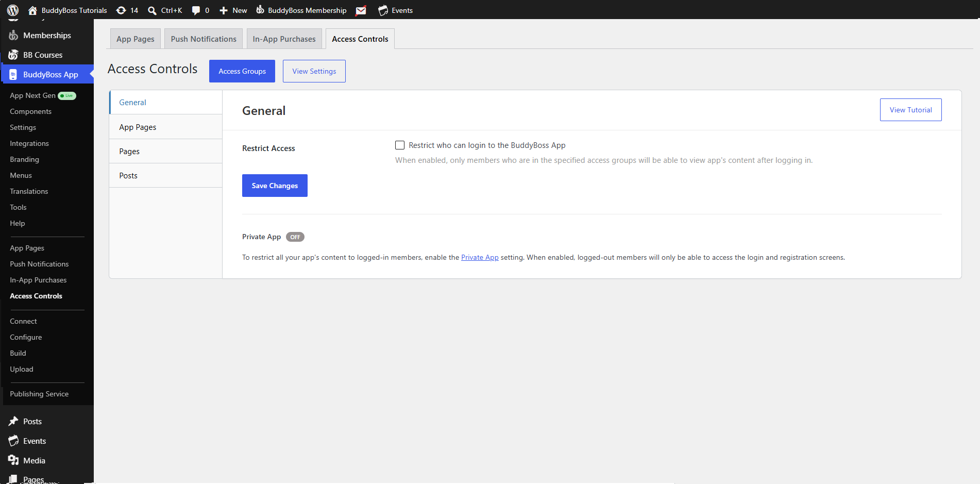
Task: Open Media label in the main sidebar
Action: point(34,460)
